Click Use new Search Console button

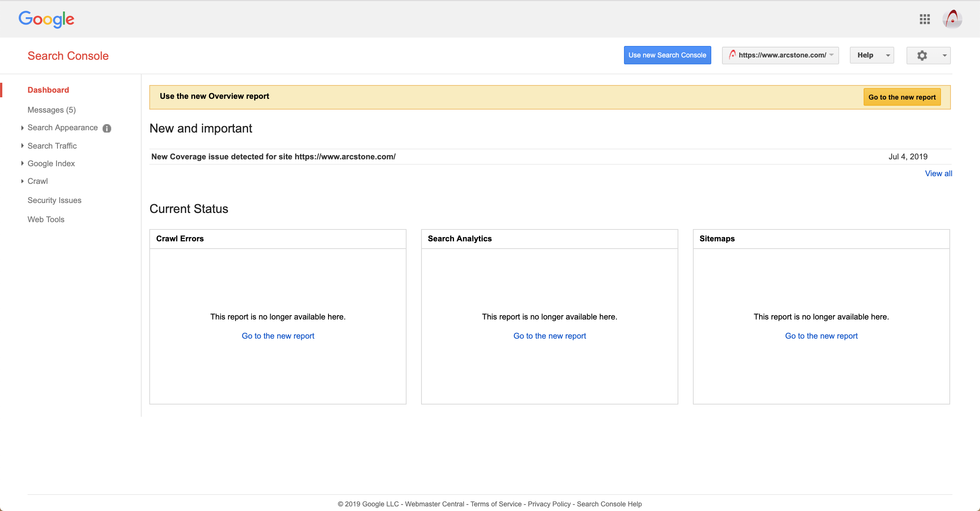[667, 55]
